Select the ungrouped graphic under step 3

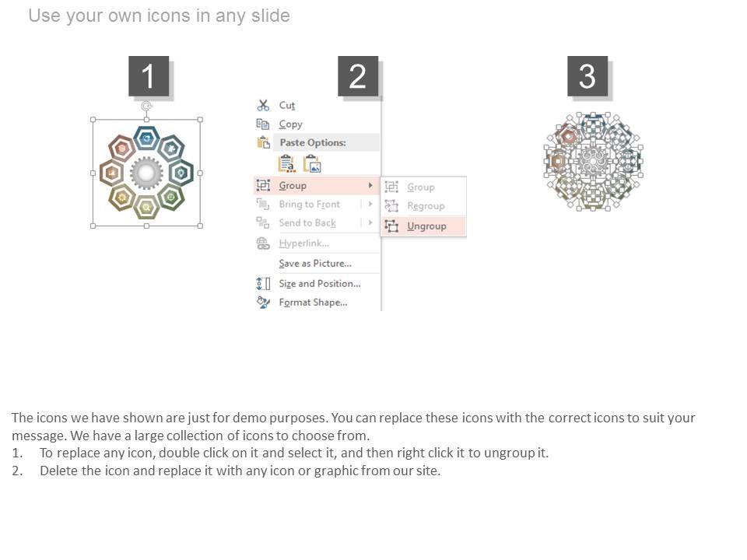pyautogui.click(x=593, y=162)
